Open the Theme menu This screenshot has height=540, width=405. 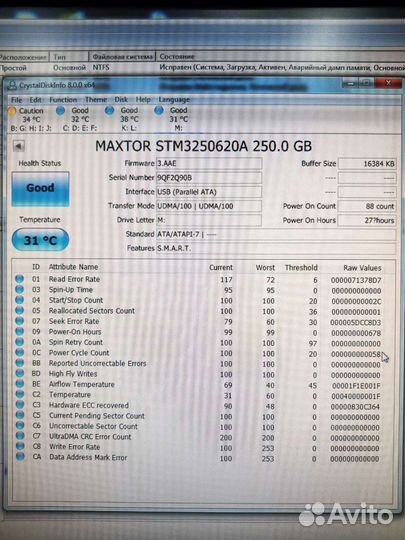click(x=96, y=100)
